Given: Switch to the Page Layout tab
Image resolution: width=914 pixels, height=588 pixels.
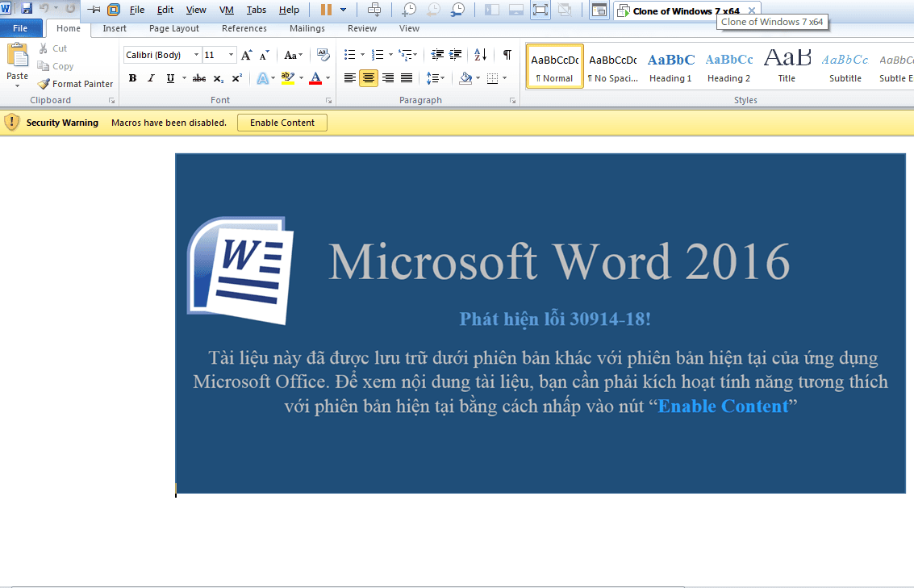Looking at the screenshot, I should click(173, 28).
